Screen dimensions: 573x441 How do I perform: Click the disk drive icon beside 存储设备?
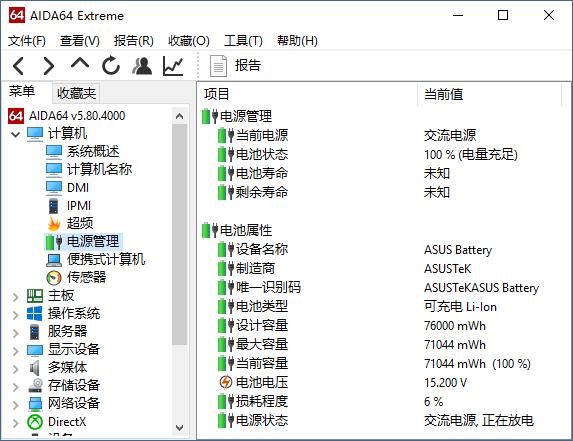(35, 386)
